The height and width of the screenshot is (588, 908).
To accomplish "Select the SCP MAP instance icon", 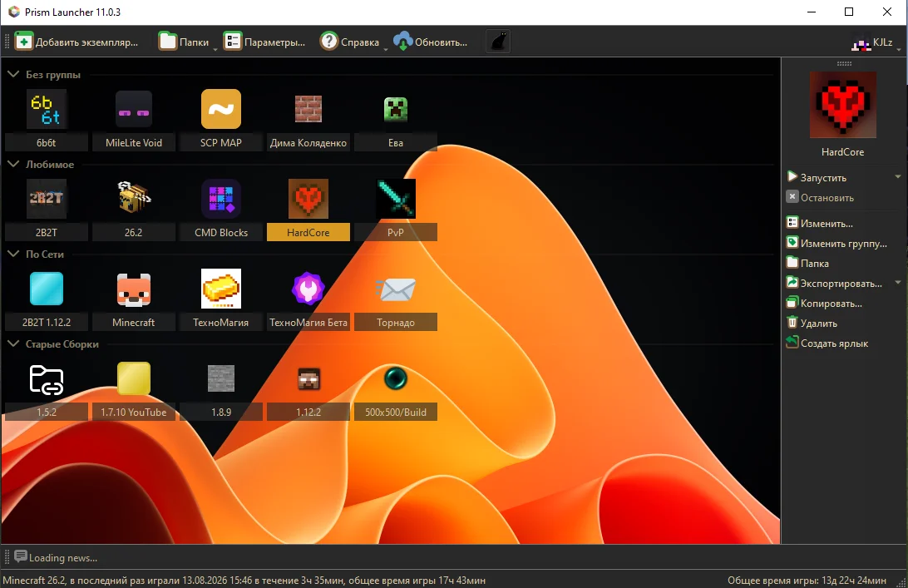I will click(221, 109).
